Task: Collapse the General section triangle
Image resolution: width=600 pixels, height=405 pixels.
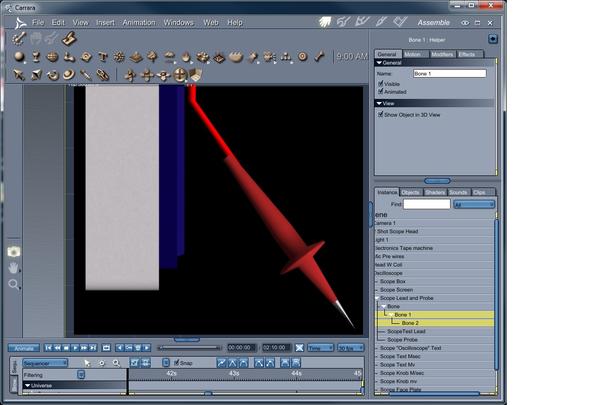Action: [379, 63]
